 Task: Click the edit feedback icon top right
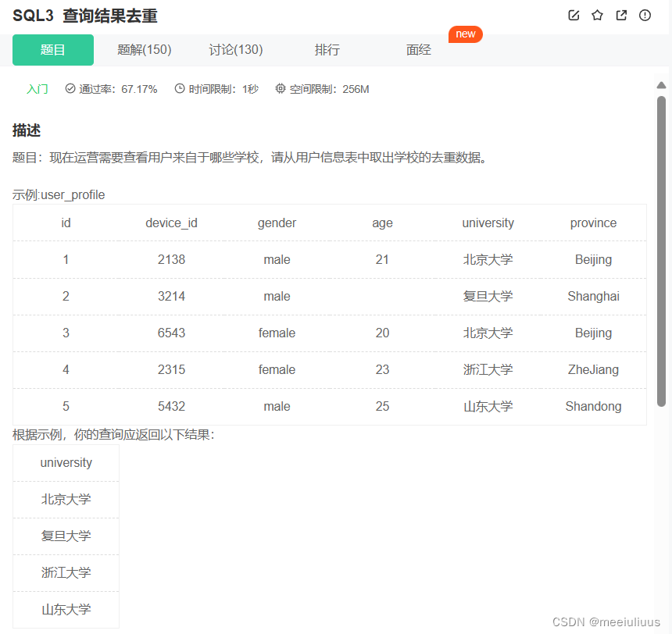coord(574,15)
